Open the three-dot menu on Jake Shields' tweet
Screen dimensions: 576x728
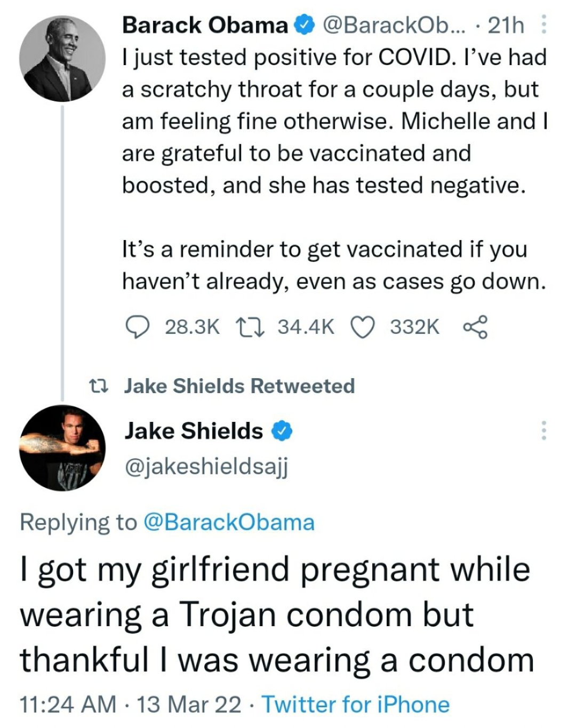543,430
